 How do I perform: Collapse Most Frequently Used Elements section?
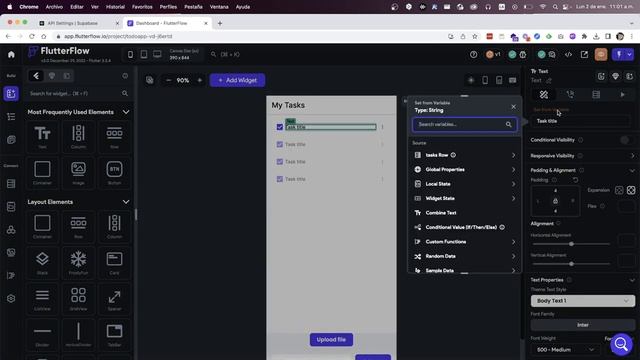point(126,112)
